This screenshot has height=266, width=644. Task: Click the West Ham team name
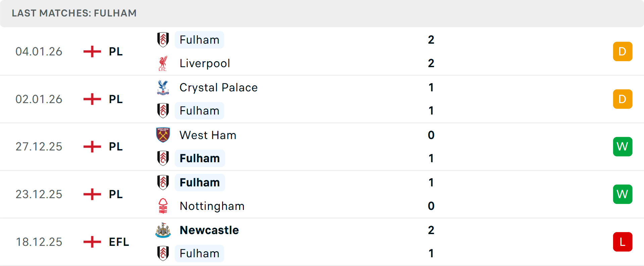(208, 135)
